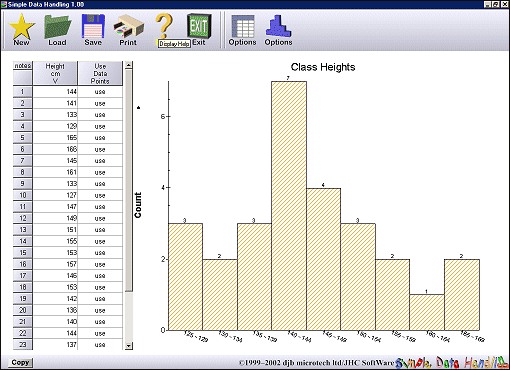The image size is (510, 370).
Task: Click height cell in row 13
Action: coord(55,230)
